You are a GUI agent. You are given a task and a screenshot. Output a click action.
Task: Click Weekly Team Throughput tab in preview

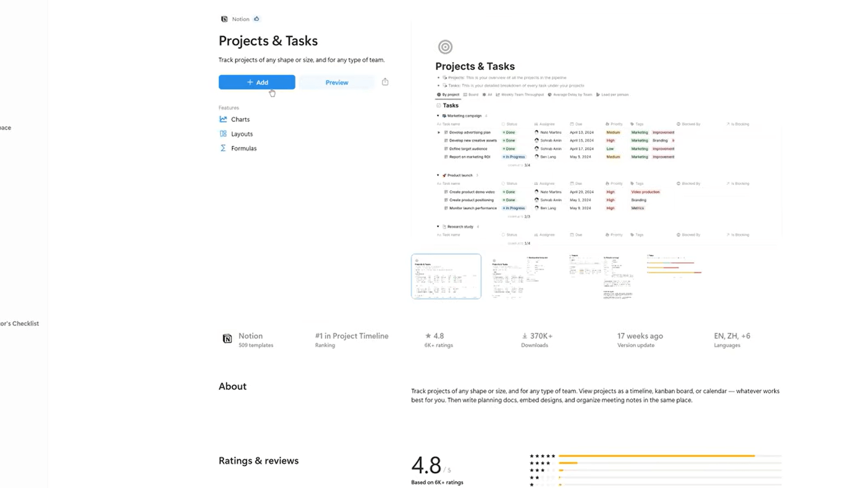[x=520, y=95]
